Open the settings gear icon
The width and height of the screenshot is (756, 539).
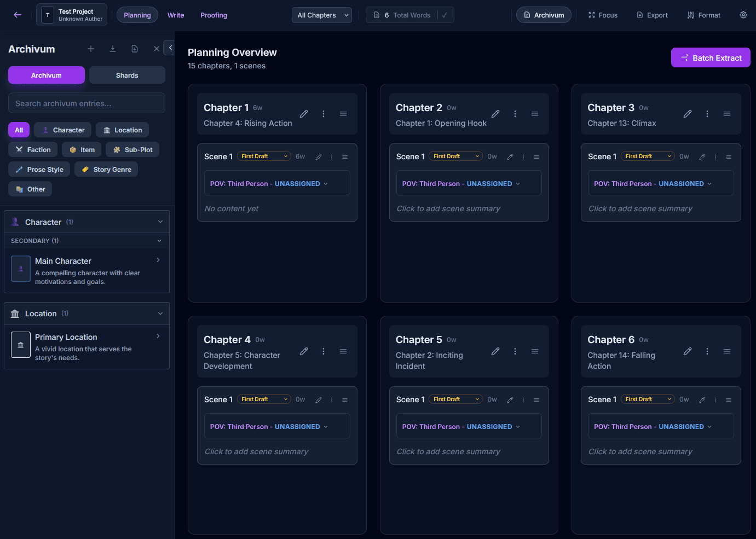pos(743,15)
